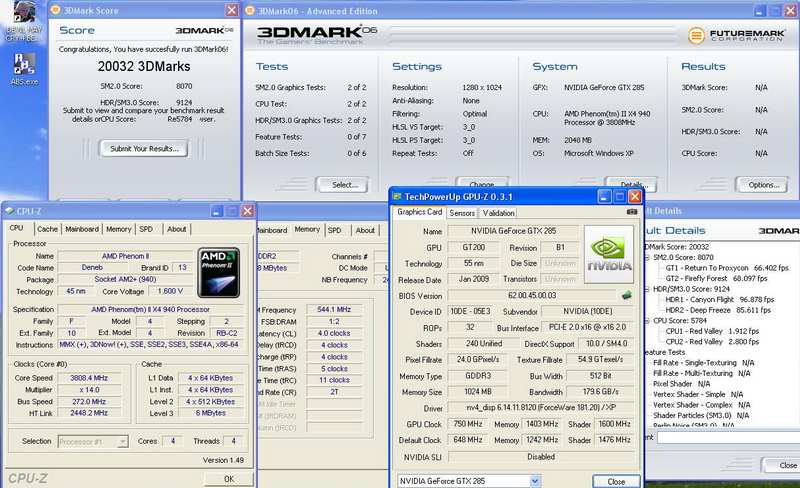Select Fill Rate - Multi-Texturing row
Image resolution: width=800 pixels, height=488 pixels.
[702, 373]
